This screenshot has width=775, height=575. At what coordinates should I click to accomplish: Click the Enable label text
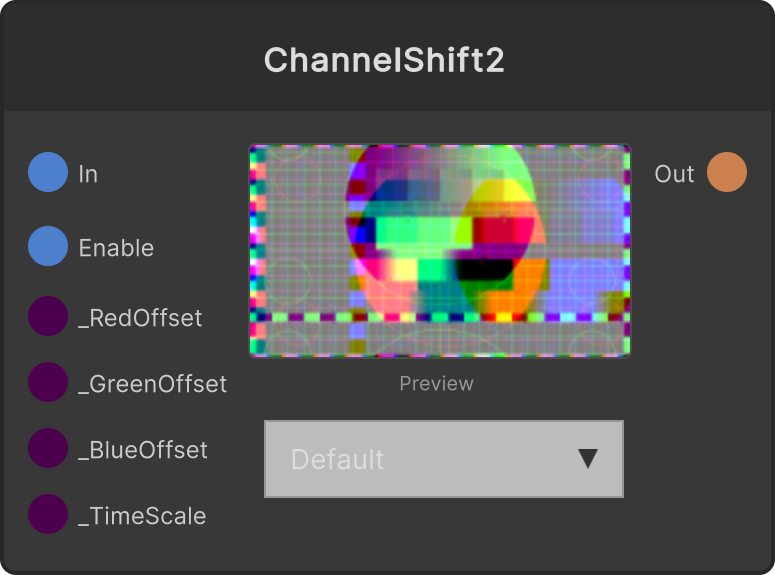click(x=116, y=248)
